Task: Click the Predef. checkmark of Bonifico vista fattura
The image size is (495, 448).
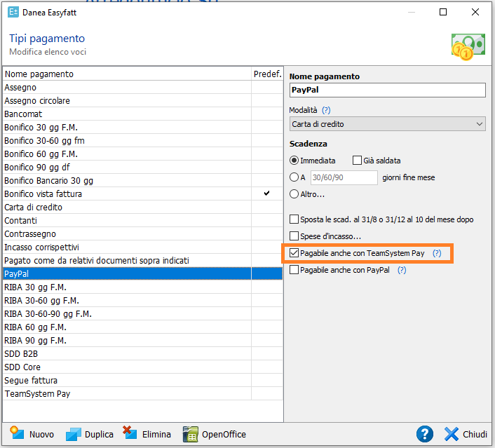Action: tap(266, 193)
